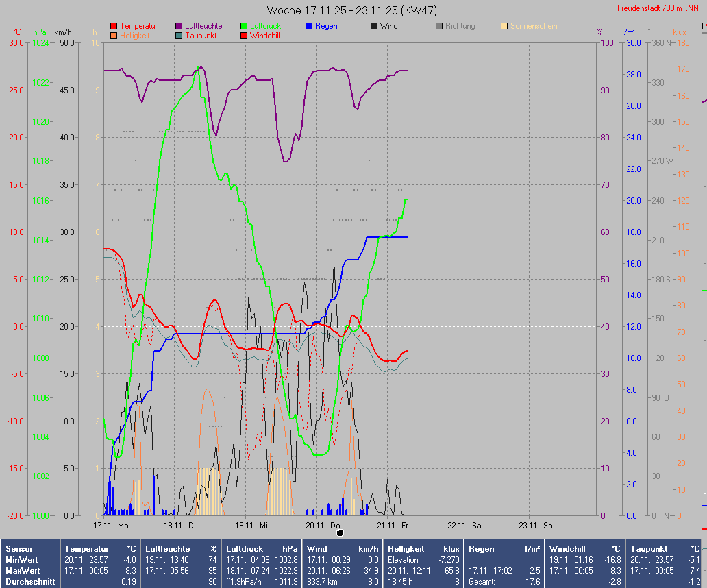Click the moon phase icon below the date axis
This screenshot has height=588, width=707.
pyautogui.click(x=340, y=532)
